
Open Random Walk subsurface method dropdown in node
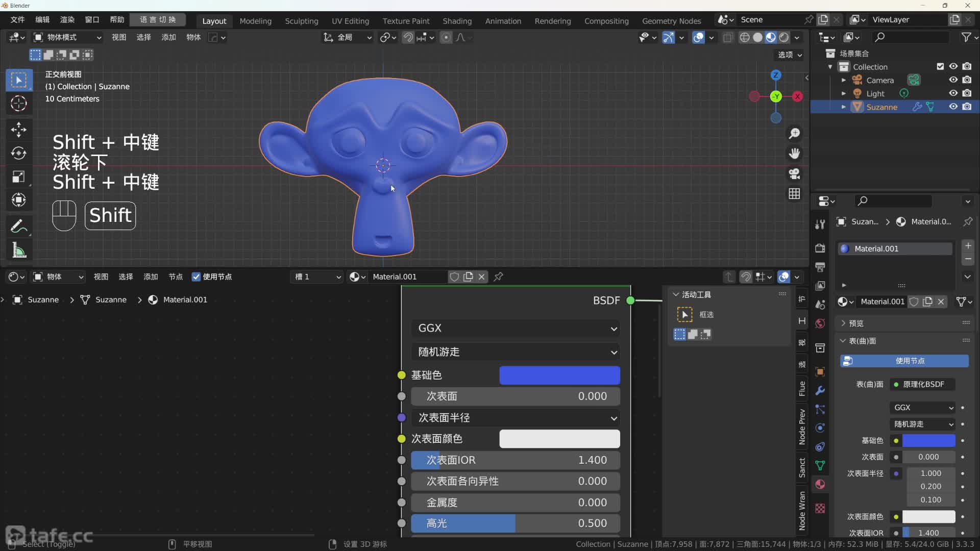[x=516, y=352]
